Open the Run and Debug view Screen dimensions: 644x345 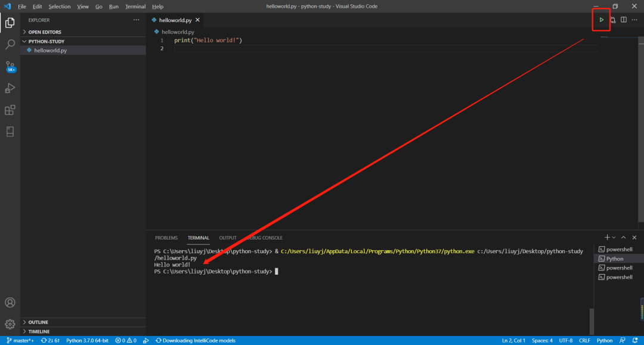[x=10, y=88]
